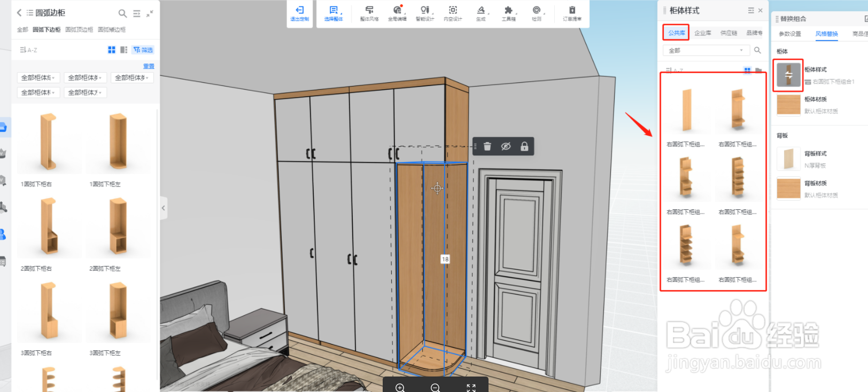Open the 智能设计 smart design tool
The height and width of the screenshot is (392, 868).
425,13
